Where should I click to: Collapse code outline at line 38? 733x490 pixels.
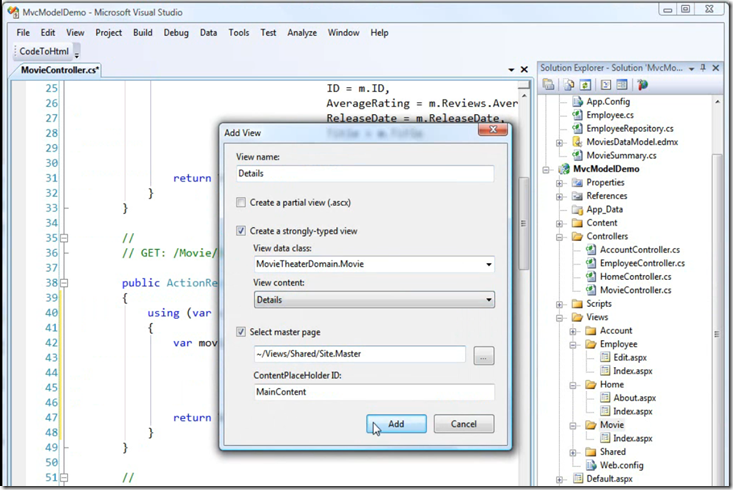click(64, 283)
